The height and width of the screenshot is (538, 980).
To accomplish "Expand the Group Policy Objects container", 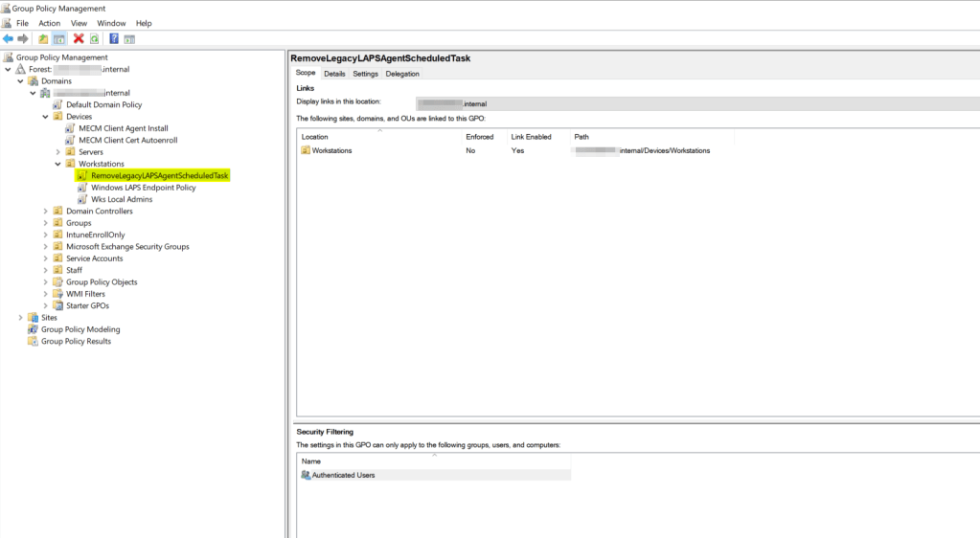I will coord(45,282).
